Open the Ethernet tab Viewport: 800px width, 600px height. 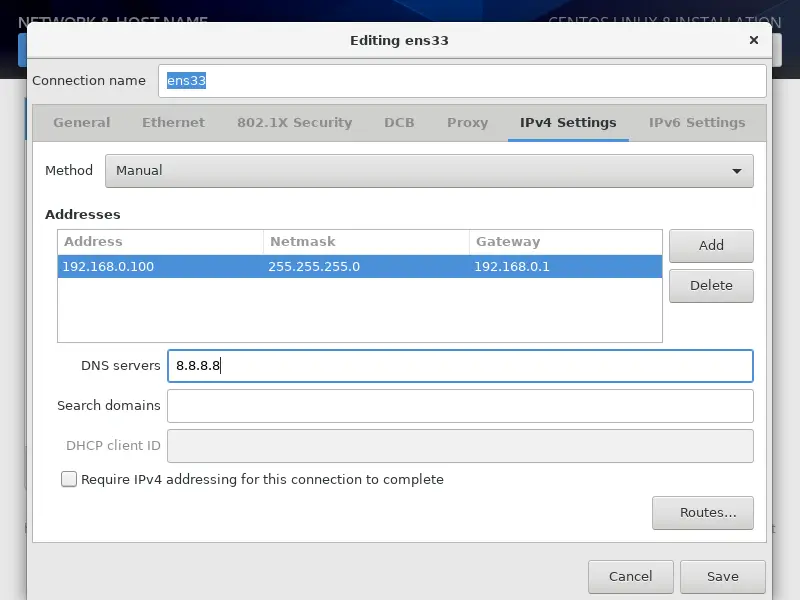tap(173, 122)
